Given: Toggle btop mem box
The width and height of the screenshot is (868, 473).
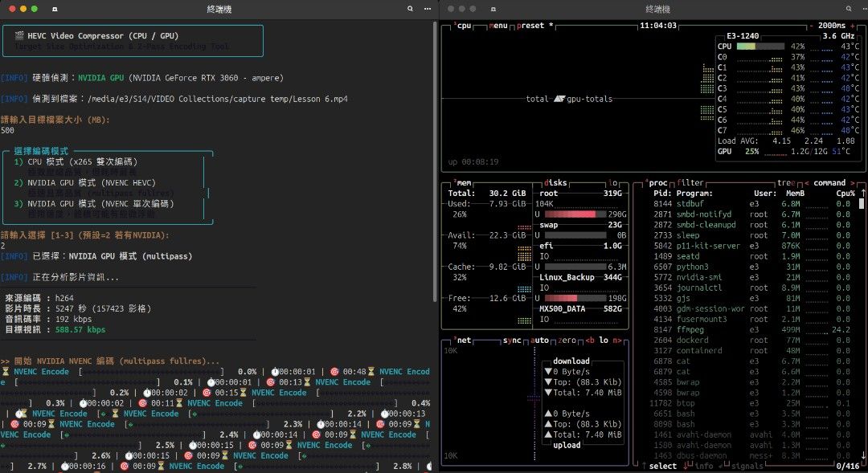Looking at the screenshot, I should 463,182.
